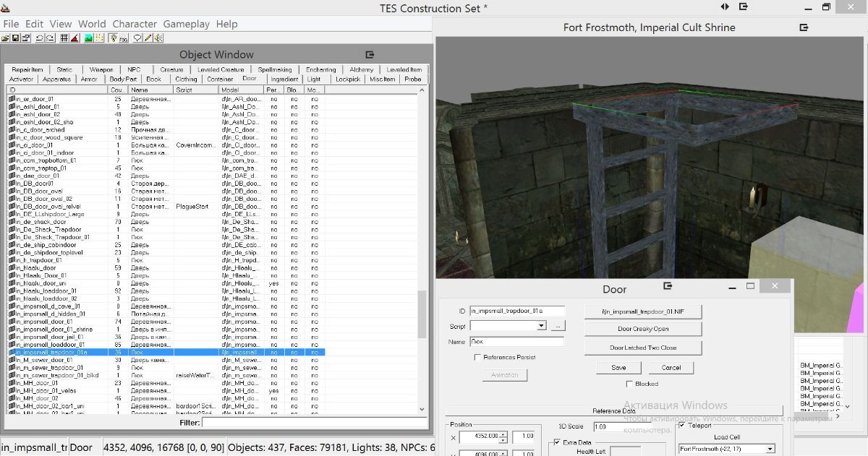868x456 pixels.
Task: Click the door icon beside in_hlaalu_door
Action: pyautogui.click(x=11, y=268)
